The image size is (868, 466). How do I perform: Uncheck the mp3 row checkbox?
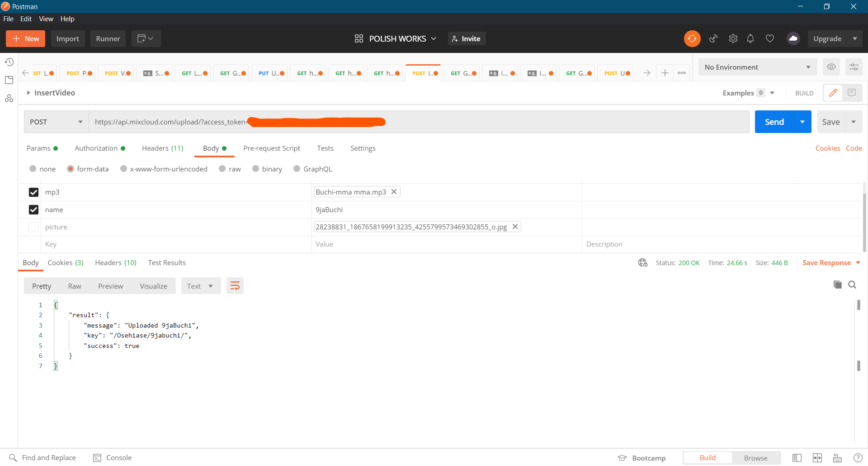[33, 192]
